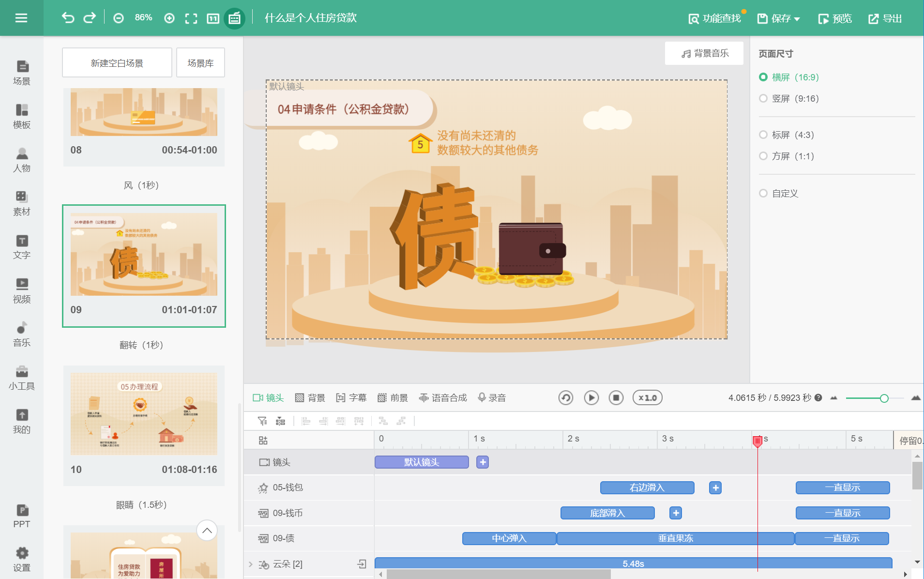Open the 小工具 tools panel

22,378
